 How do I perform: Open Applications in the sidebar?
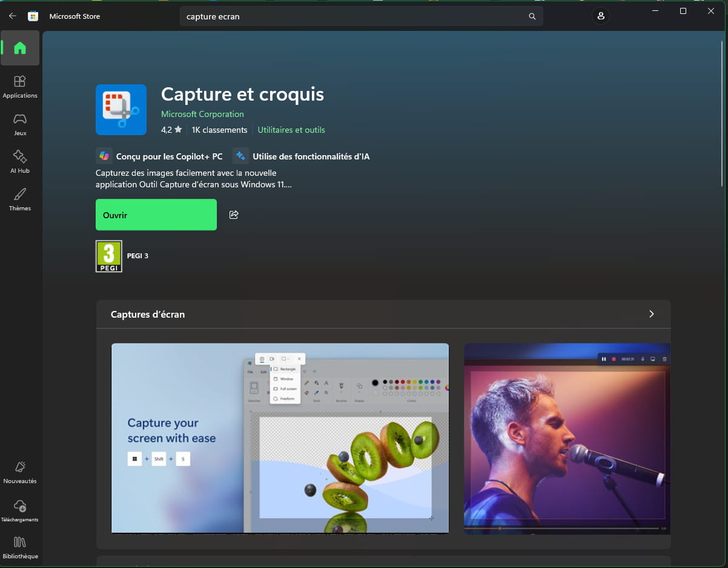pyautogui.click(x=20, y=86)
